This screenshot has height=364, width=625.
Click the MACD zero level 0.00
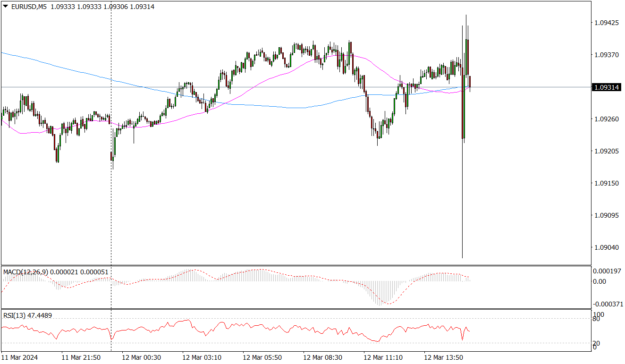(600, 281)
